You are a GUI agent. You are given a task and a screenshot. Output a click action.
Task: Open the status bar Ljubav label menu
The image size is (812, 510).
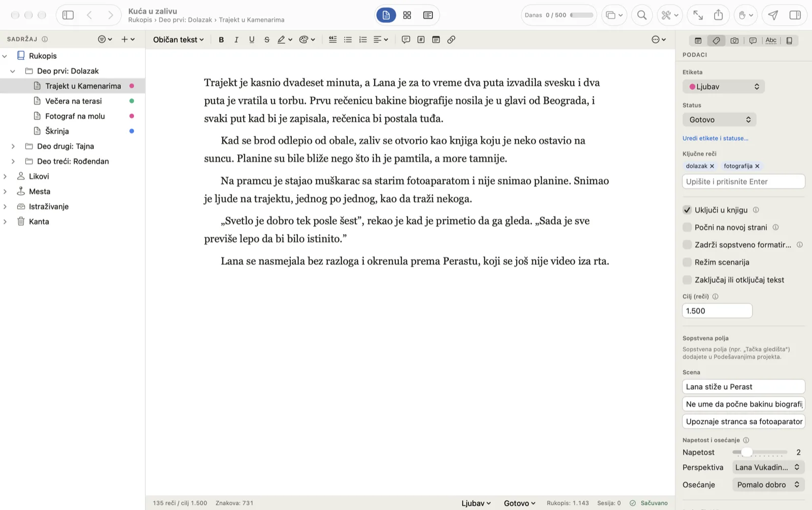click(x=476, y=503)
